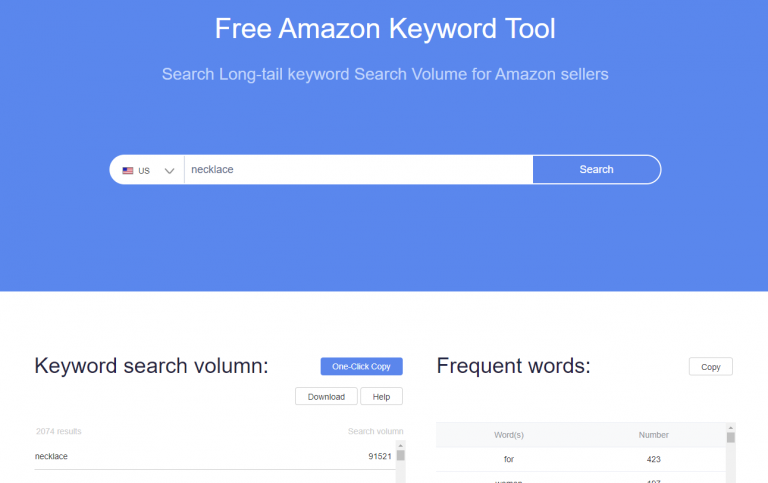Open the US marketplace selector
Image resolution: width=768 pixels, height=483 pixels.
coord(147,170)
